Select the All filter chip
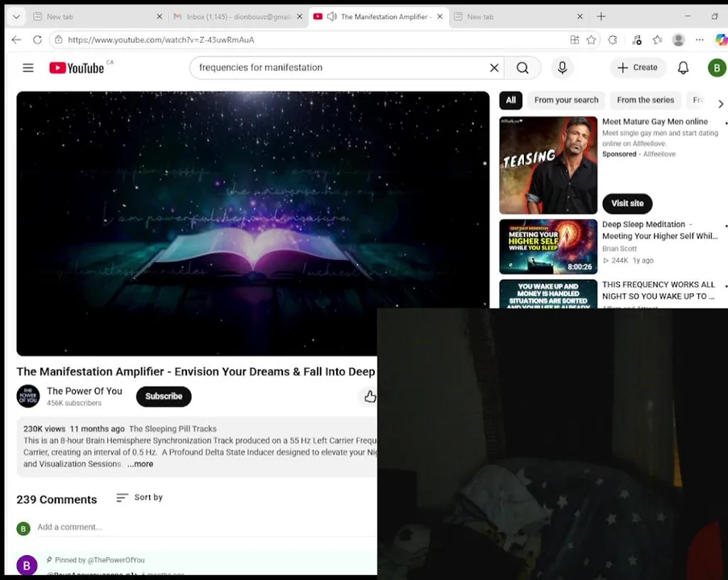The width and height of the screenshot is (728, 580). [510, 100]
